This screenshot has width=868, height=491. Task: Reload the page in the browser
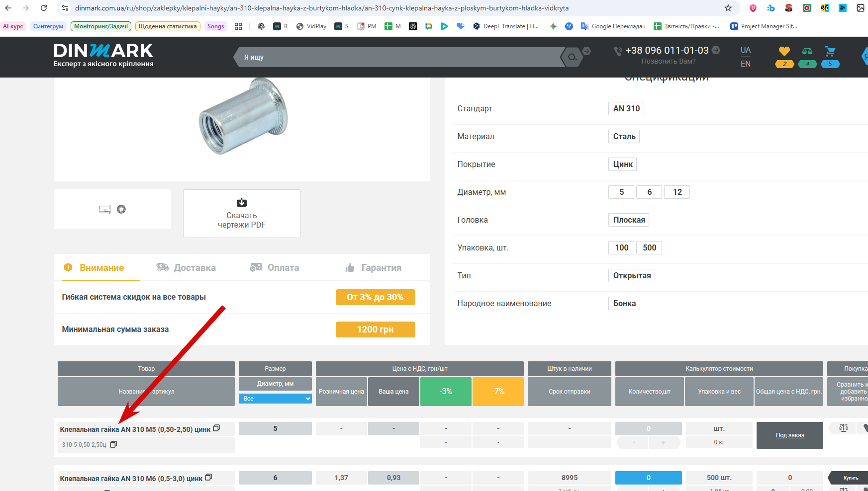44,8
